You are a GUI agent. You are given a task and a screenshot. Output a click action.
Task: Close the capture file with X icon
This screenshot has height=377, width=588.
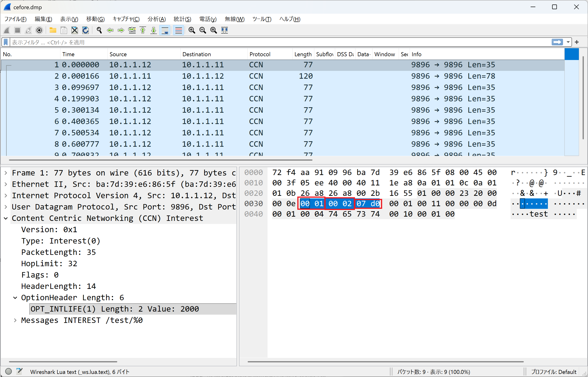pos(74,30)
